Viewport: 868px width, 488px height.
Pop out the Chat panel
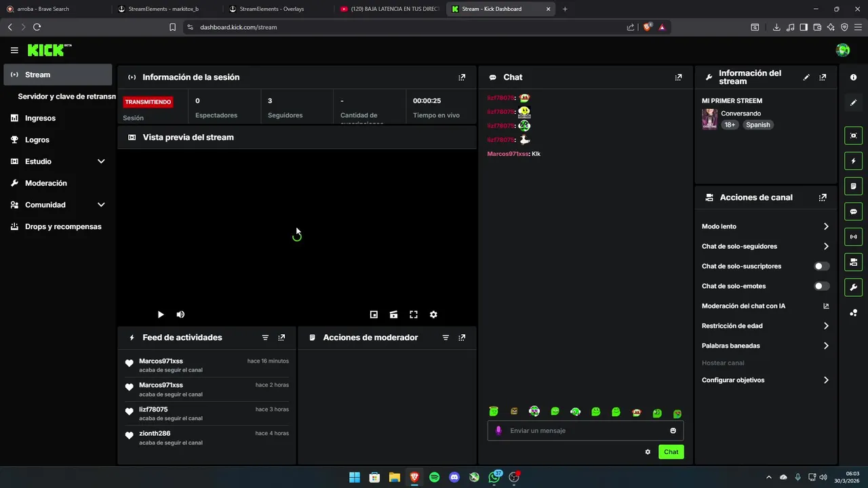(x=678, y=77)
